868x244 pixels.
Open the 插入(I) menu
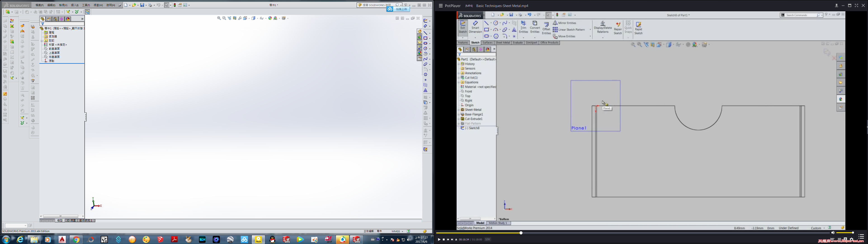(x=74, y=5)
